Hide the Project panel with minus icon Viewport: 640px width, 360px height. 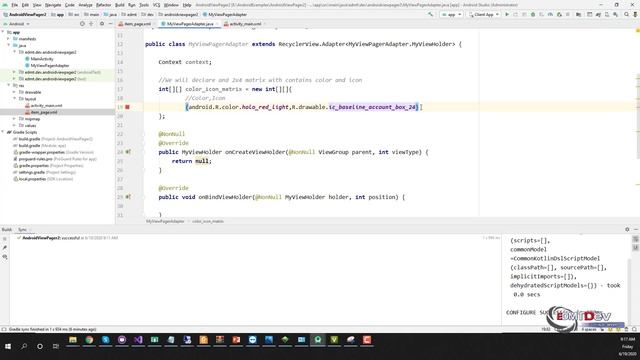tap(110, 24)
